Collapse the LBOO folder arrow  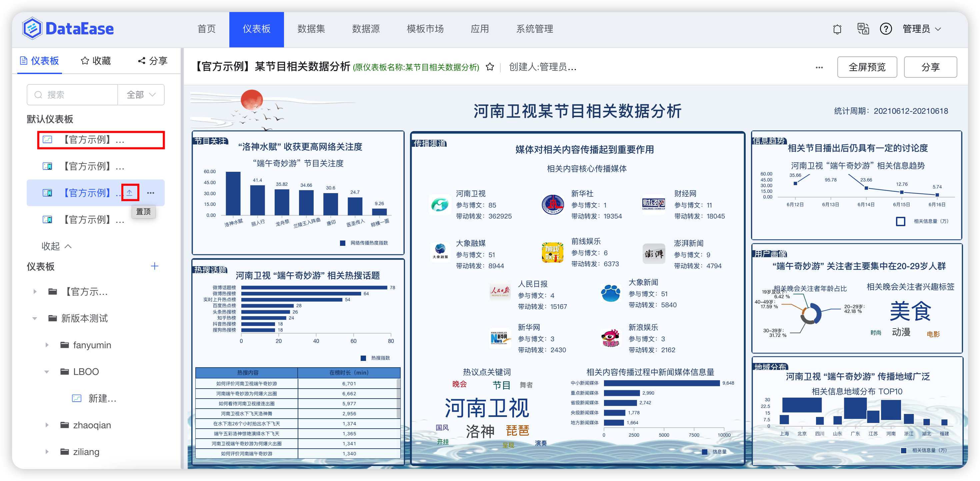click(47, 372)
